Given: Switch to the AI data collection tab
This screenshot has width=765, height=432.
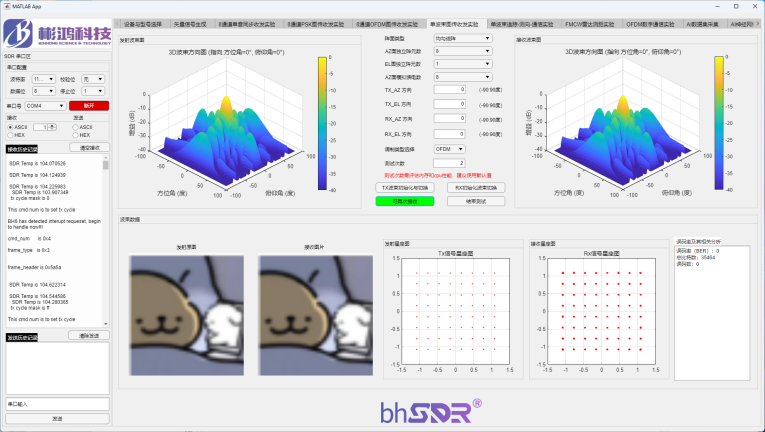Looking at the screenshot, I should (702, 24).
